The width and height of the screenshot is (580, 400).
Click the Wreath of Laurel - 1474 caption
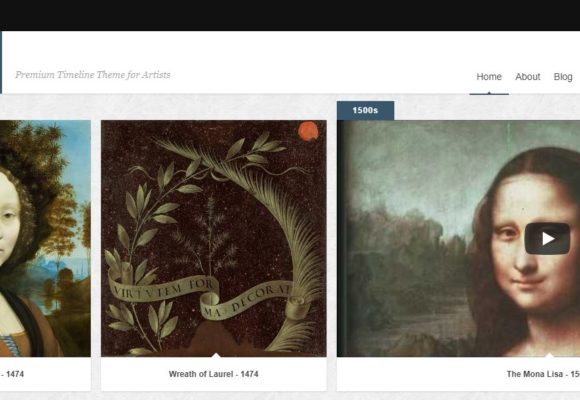[213, 374]
